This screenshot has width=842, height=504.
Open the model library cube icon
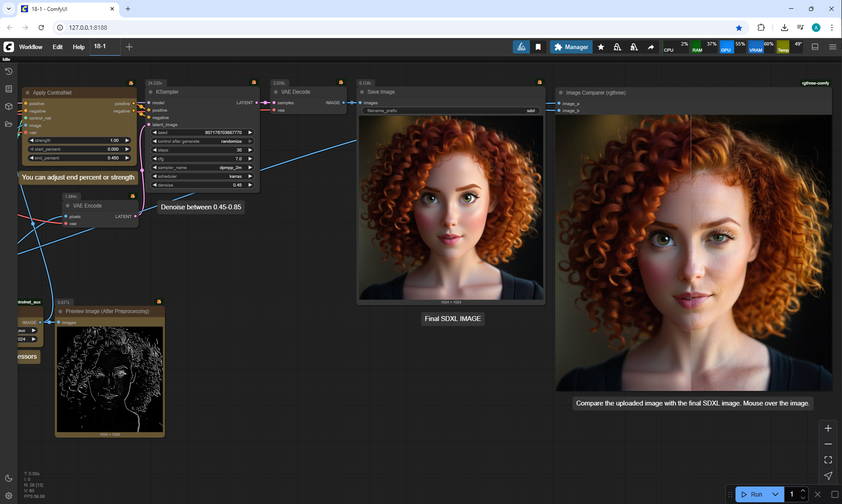9,106
